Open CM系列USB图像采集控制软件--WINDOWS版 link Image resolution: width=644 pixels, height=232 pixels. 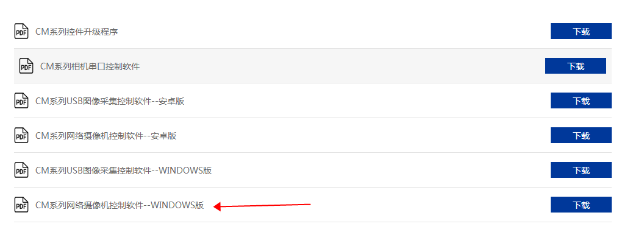point(124,170)
